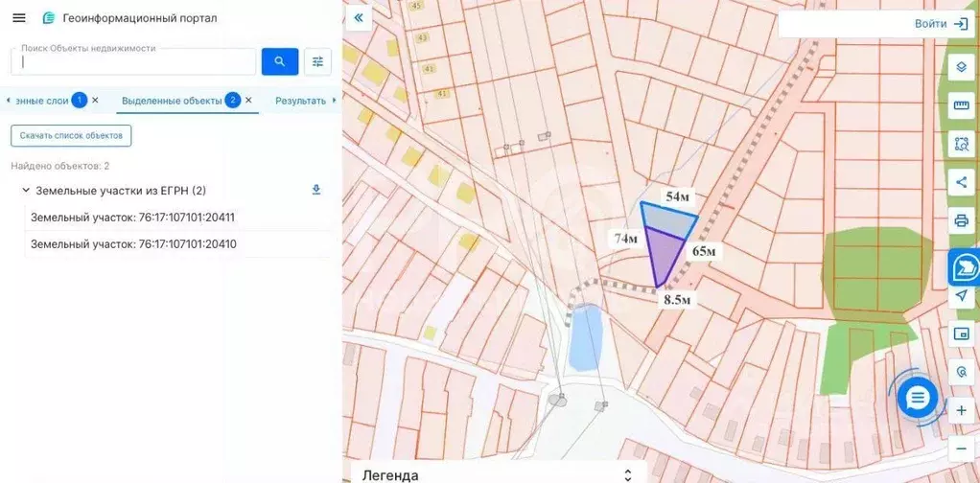Click Скачать список объектов button
Viewport: 980px width, 483px height.
pyautogui.click(x=71, y=135)
